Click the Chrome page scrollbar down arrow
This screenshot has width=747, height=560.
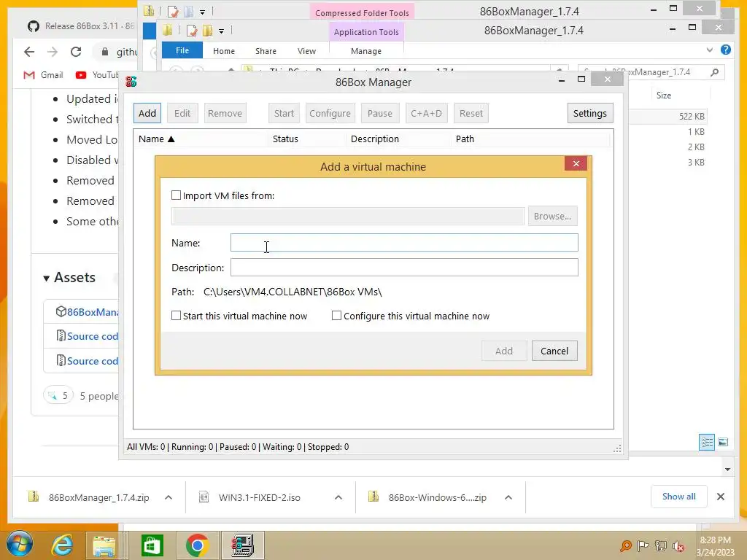(x=727, y=470)
